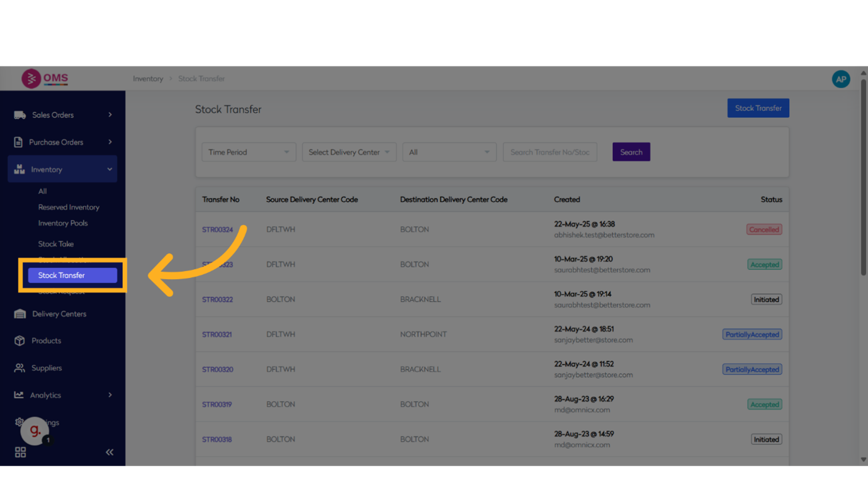The width and height of the screenshot is (868, 488).
Task: Select Reserved Inventory menu item
Action: click(69, 208)
